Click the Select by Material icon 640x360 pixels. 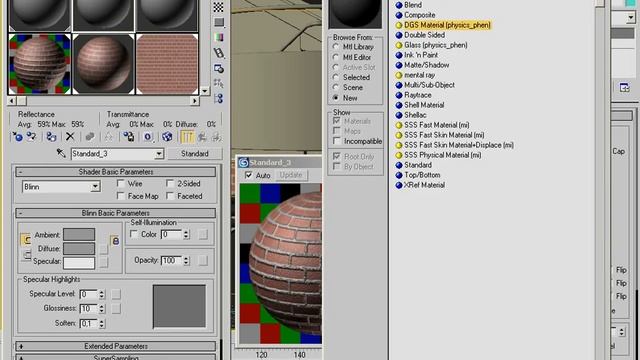pyautogui.click(x=219, y=84)
